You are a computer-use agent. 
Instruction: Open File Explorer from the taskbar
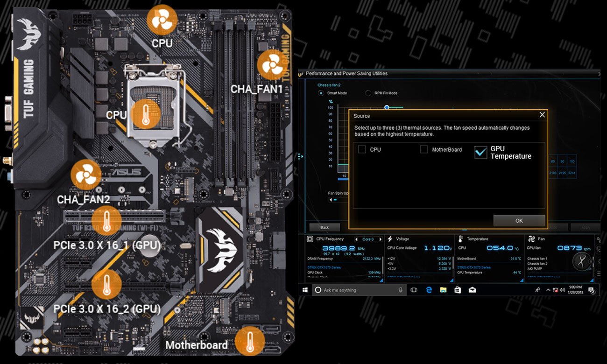(443, 290)
